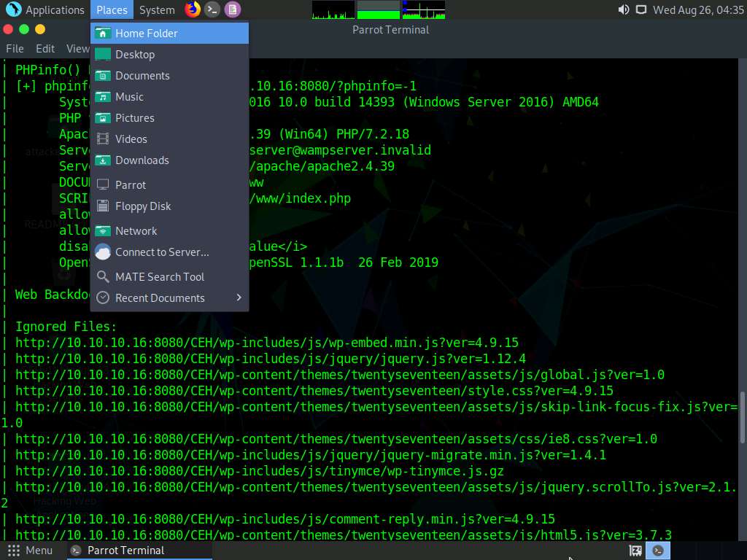Launch terminal from the top panel icon

click(x=212, y=9)
